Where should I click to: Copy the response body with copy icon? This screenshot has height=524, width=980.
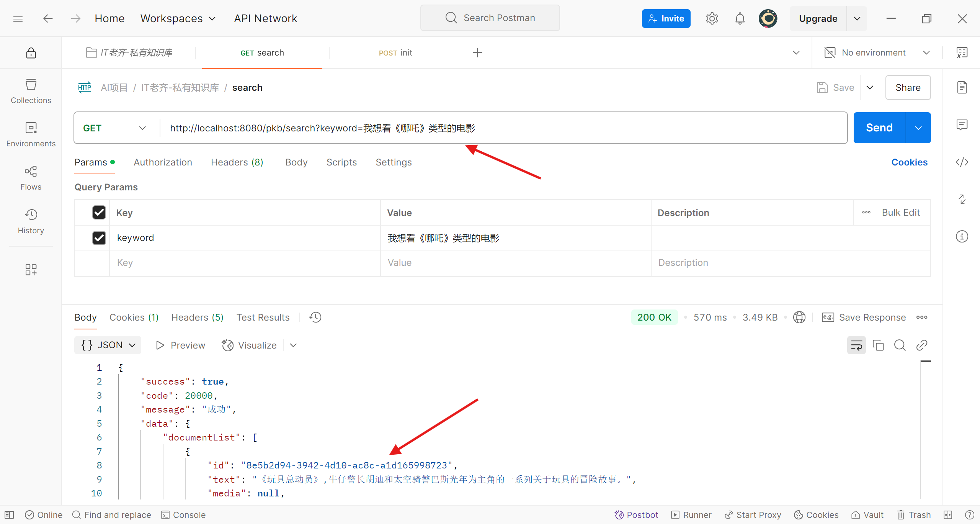pyautogui.click(x=878, y=346)
